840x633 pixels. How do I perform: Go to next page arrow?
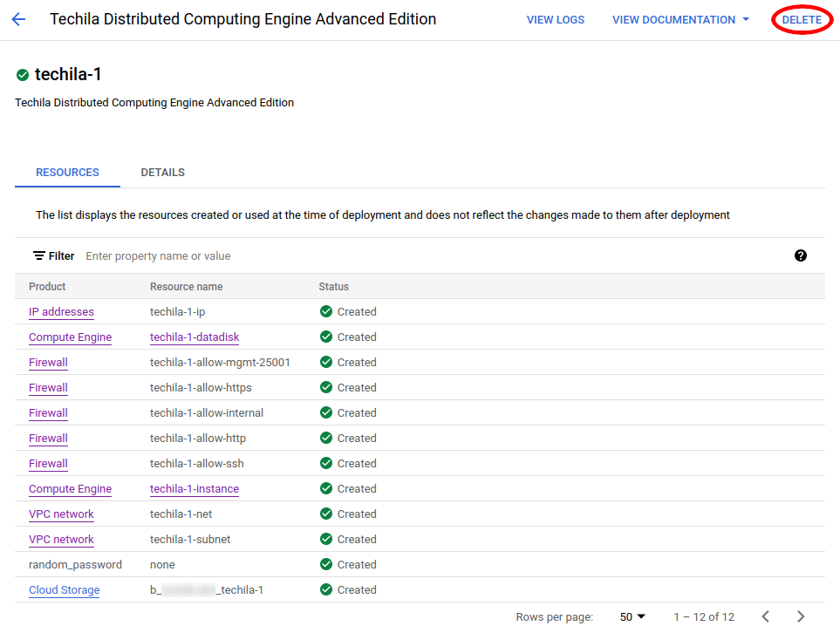coord(800,616)
